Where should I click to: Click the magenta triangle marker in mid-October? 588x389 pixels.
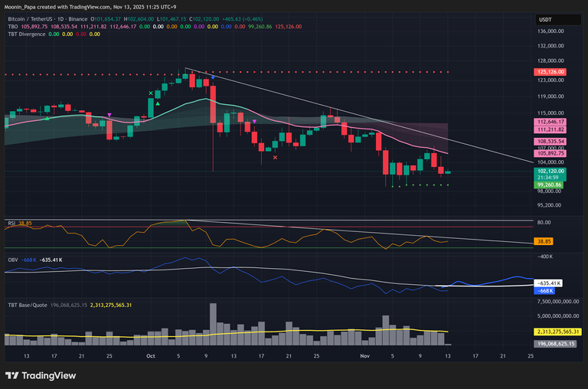[254, 121]
